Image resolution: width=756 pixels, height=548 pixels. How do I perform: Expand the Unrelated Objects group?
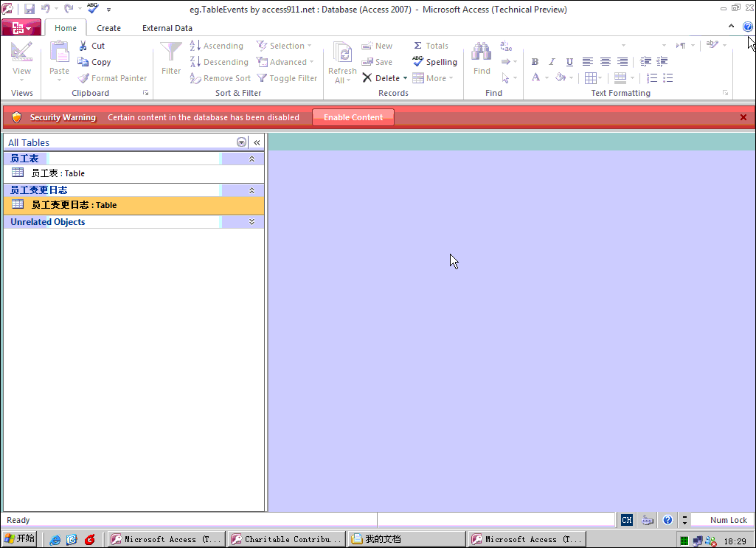point(252,222)
